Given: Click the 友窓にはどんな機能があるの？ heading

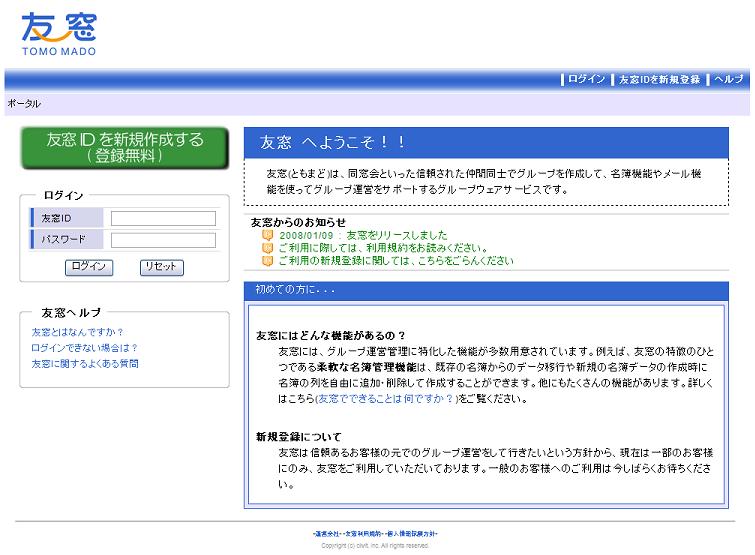Looking at the screenshot, I should [x=331, y=336].
